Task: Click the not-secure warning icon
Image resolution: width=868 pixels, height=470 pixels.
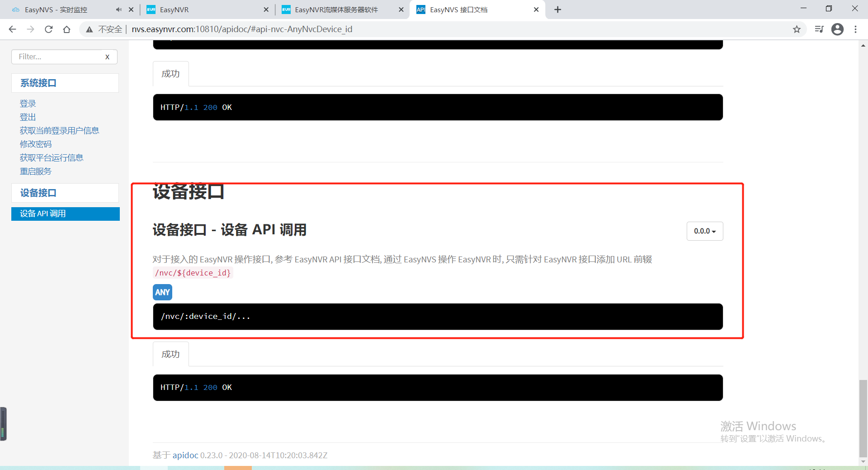Action: [x=90, y=29]
